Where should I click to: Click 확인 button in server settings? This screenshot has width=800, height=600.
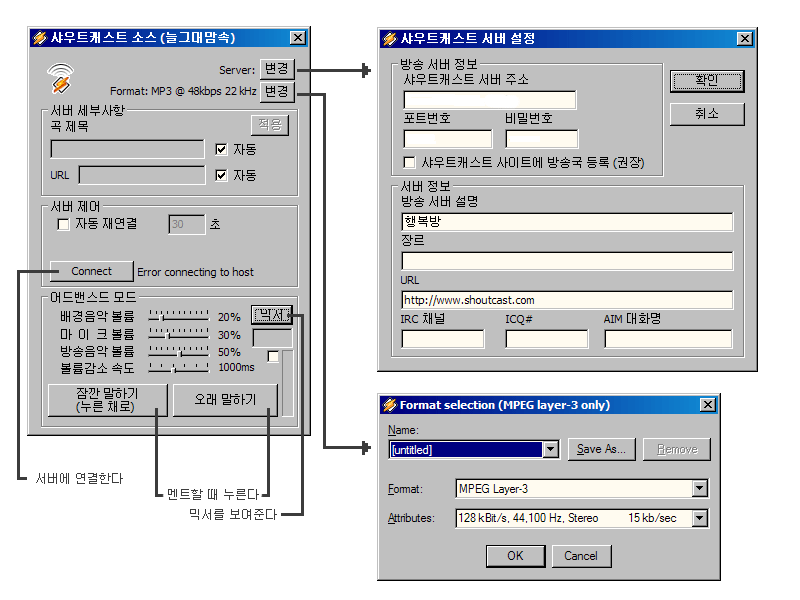[x=707, y=81]
